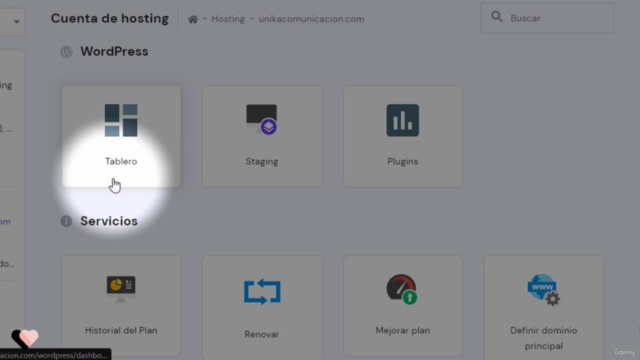Click the Historial del Plan monitor icon
Image resolution: width=640 pixels, height=360 pixels.
[121, 289]
